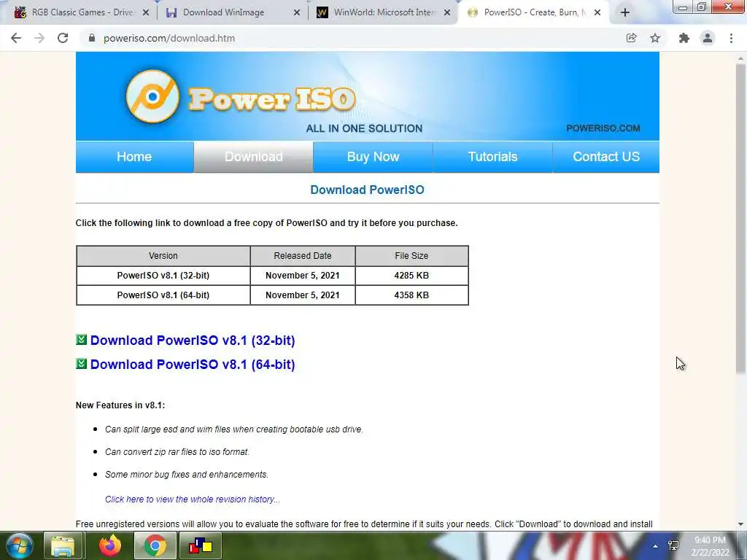The width and height of the screenshot is (747, 560).
Task: Close the RGB Classic Games tab
Action: pos(146,12)
